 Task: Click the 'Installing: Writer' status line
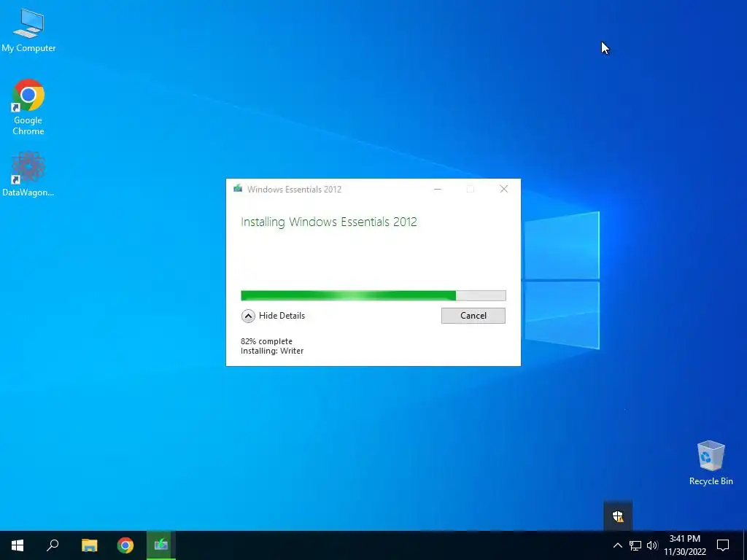pos(272,351)
